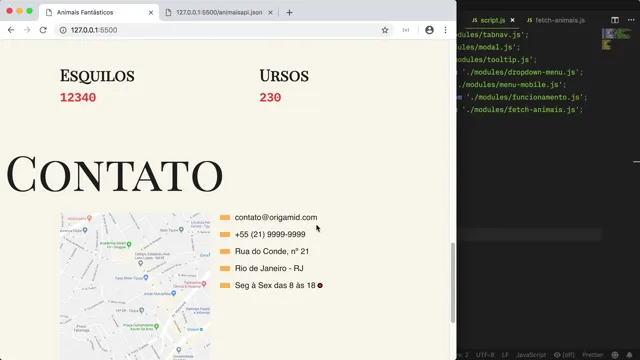Reload the page with the refresh icon
The height and width of the screenshot is (360, 640).
43,30
